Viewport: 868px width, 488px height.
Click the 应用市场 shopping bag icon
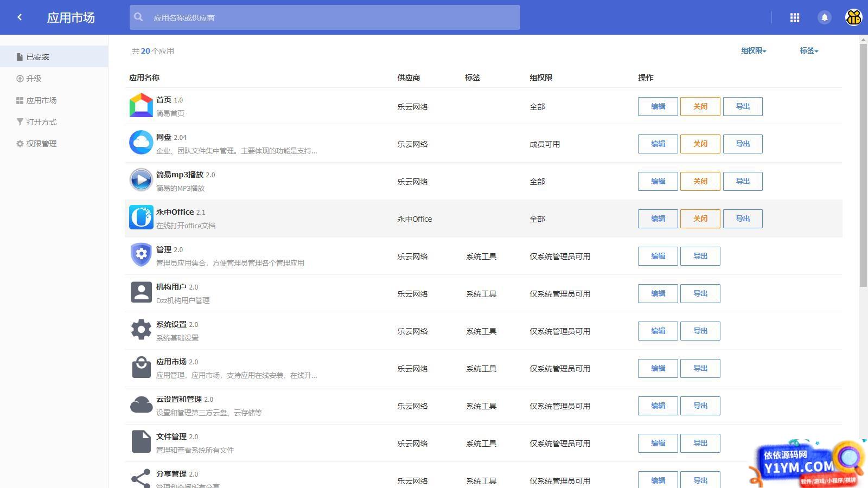click(141, 367)
